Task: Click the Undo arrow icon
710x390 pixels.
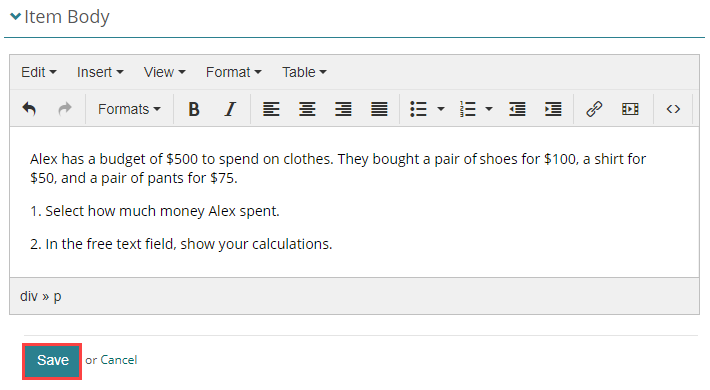Action: [29, 109]
